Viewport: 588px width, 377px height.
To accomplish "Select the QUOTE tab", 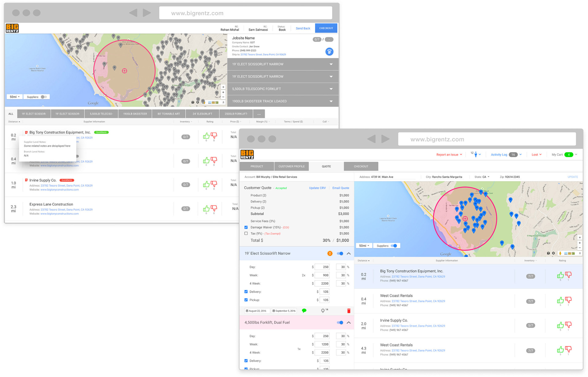I will pos(326,166).
